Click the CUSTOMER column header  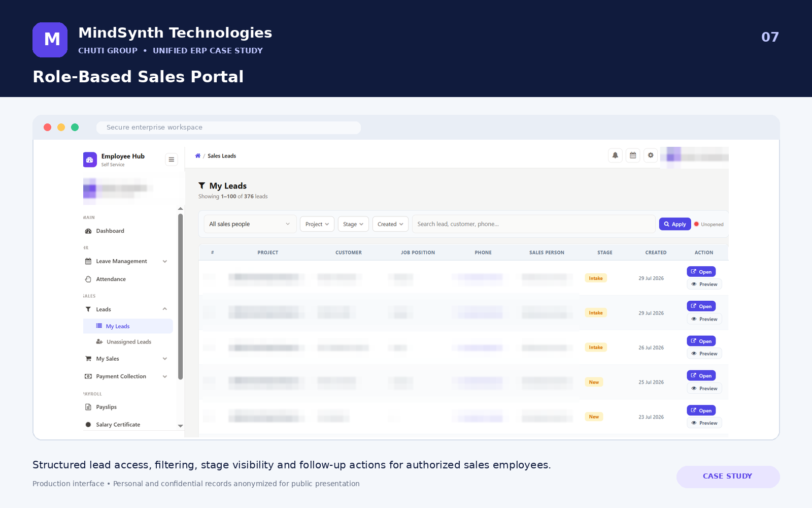click(349, 252)
